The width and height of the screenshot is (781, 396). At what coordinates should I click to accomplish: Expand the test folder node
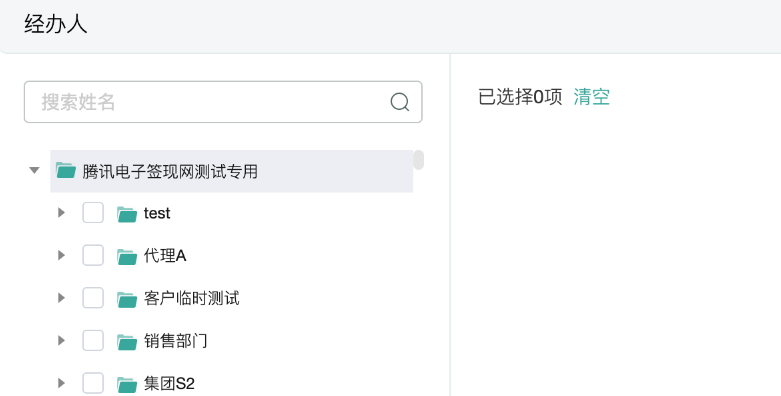click(x=61, y=213)
